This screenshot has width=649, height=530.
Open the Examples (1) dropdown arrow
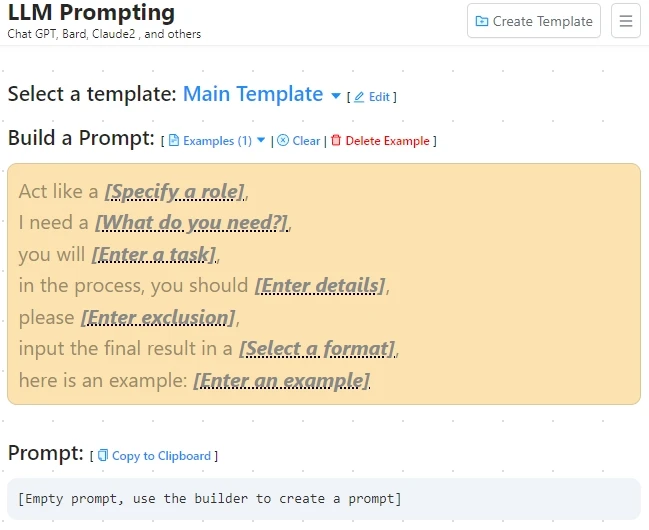pos(261,140)
